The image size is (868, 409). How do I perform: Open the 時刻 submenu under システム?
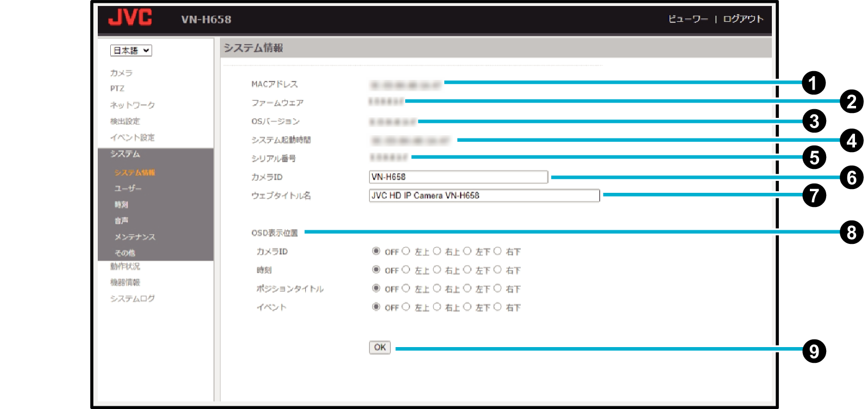tap(121, 205)
